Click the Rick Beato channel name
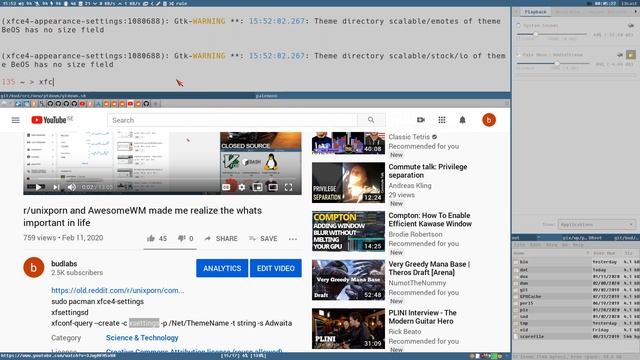This screenshot has width=640, height=360. click(x=404, y=331)
